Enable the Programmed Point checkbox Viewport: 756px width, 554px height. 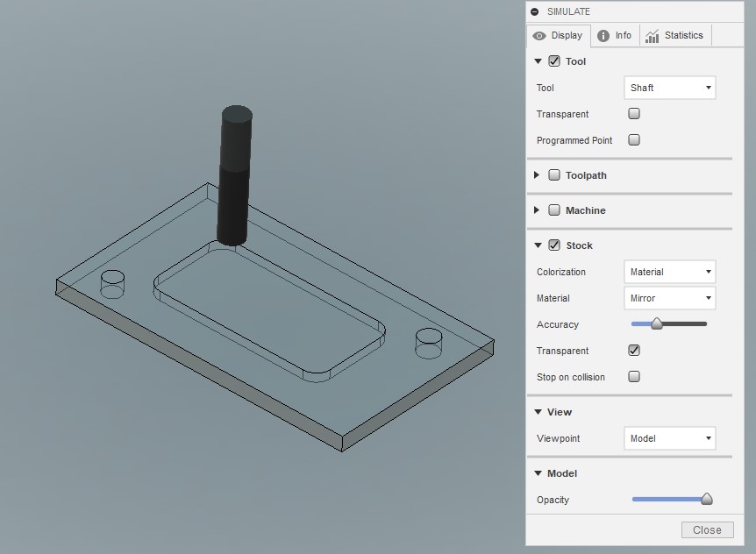click(634, 139)
